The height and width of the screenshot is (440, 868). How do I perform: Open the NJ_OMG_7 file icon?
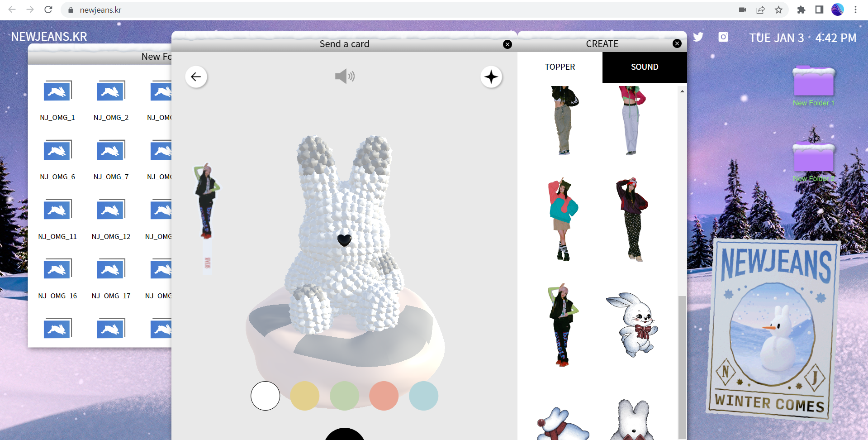111,150
